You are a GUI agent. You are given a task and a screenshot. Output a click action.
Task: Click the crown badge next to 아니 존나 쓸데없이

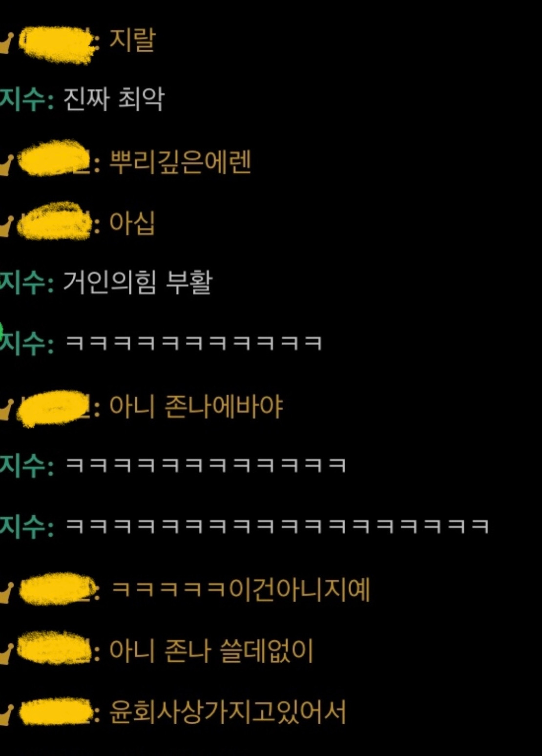click(6, 654)
